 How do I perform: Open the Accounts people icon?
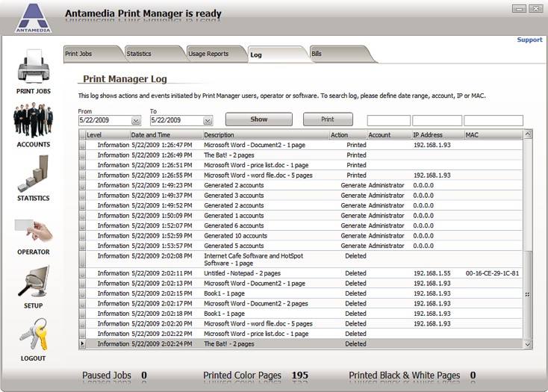click(x=33, y=119)
